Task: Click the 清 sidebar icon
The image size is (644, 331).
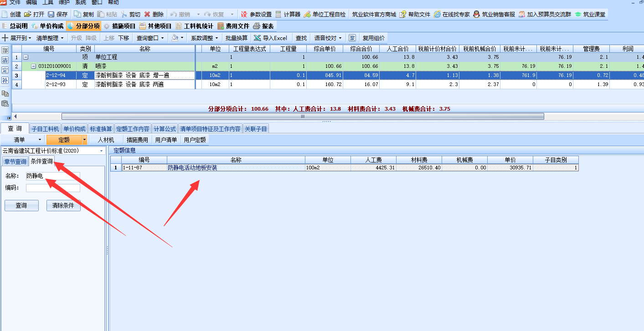Action: (5, 60)
